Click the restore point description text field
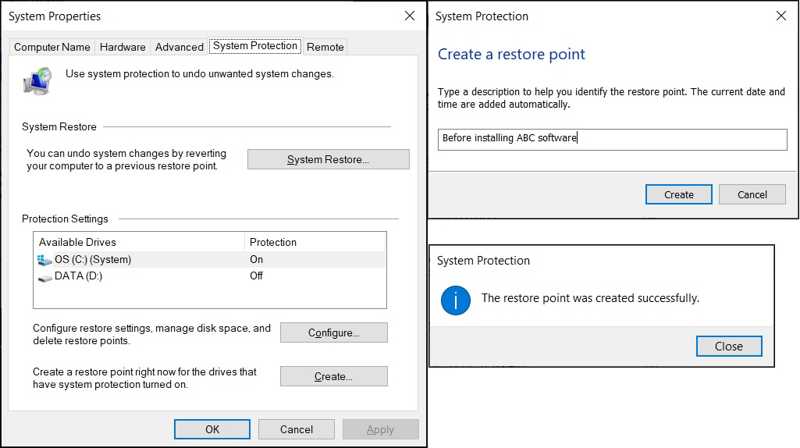The width and height of the screenshot is (800, 448). (612, 139)
